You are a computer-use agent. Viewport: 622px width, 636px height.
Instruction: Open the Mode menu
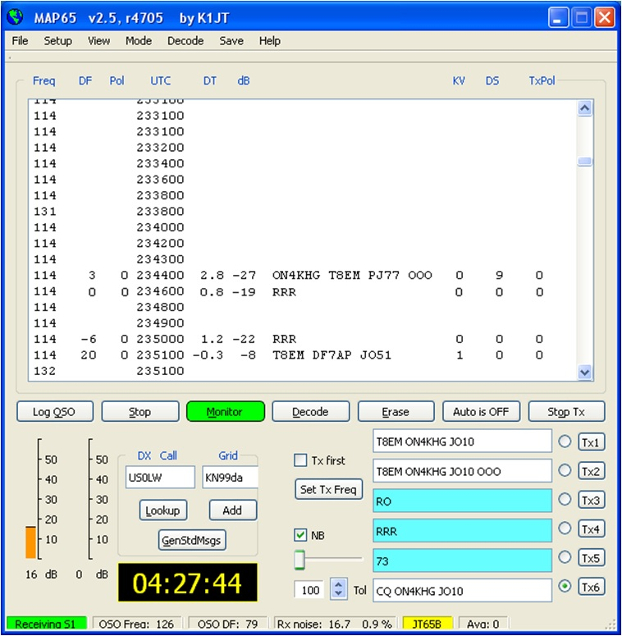[x=138, y=41]
